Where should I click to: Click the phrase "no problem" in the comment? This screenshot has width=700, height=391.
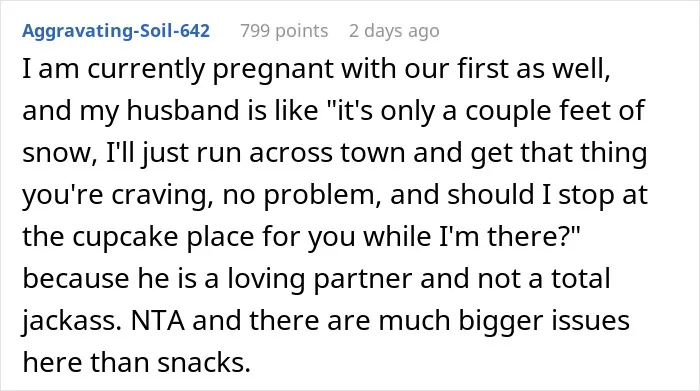[299, 196]
